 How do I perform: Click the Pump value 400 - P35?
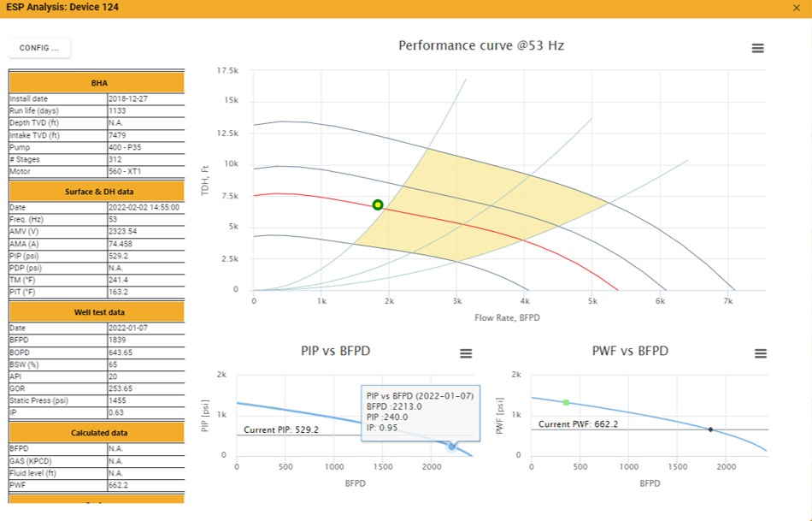coord(145,147)
